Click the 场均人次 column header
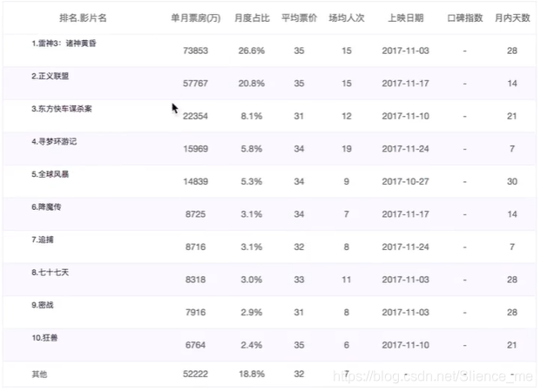Screen dimensions: 541x392 [x=347, y=17]
